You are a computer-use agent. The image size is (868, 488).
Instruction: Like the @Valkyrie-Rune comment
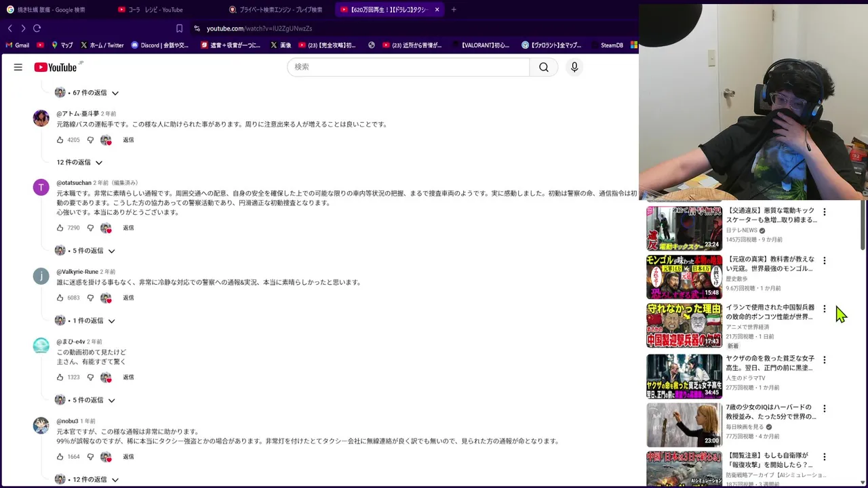60,298
